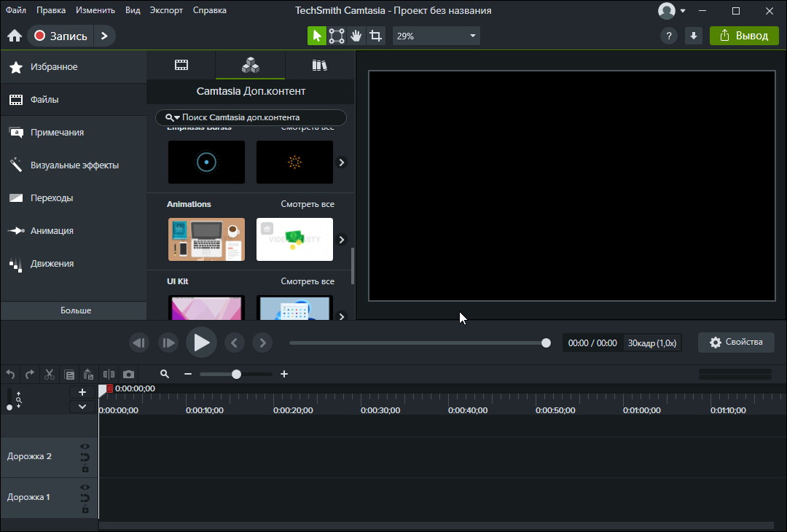Select the arrow Edit mode tool
787x532 pixels.
tap(317, 36)
